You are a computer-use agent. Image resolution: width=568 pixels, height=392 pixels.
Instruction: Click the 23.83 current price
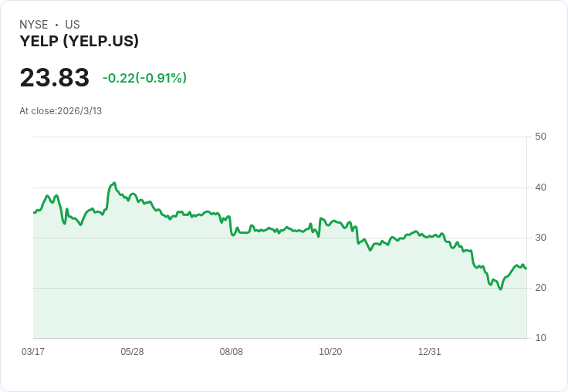[54, 77]
